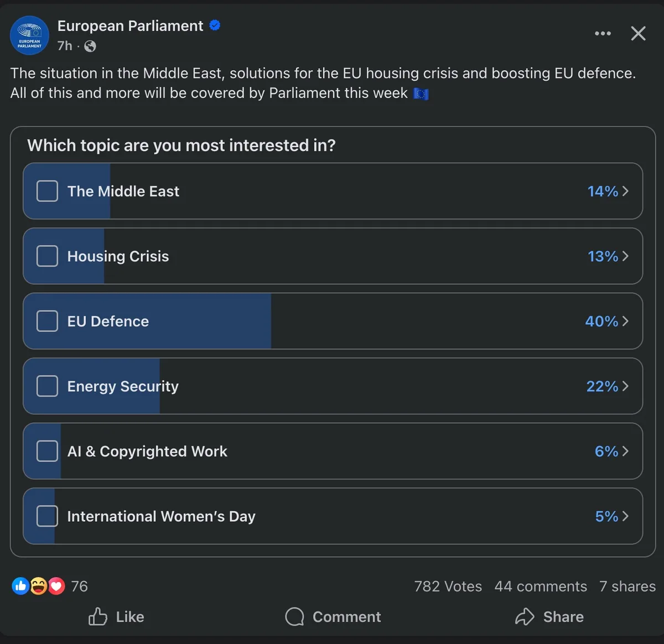664x644 pixels.
Task: Open the 44 comments link
Action: click(x=541, y=586)
